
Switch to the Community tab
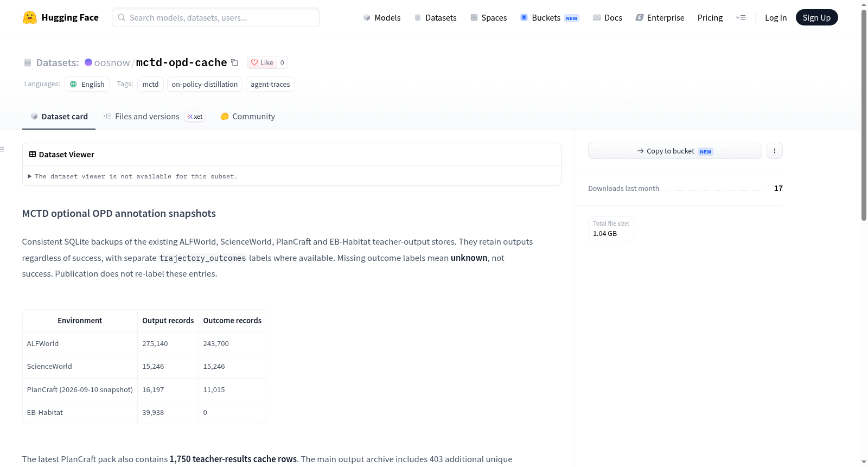pyautogui.click(x=247, y=117)
